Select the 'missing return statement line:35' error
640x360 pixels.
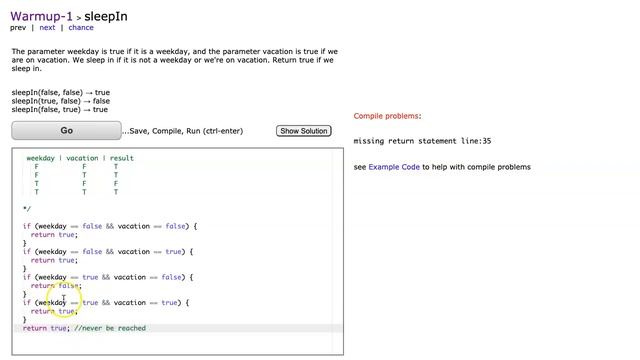[422, 141]
